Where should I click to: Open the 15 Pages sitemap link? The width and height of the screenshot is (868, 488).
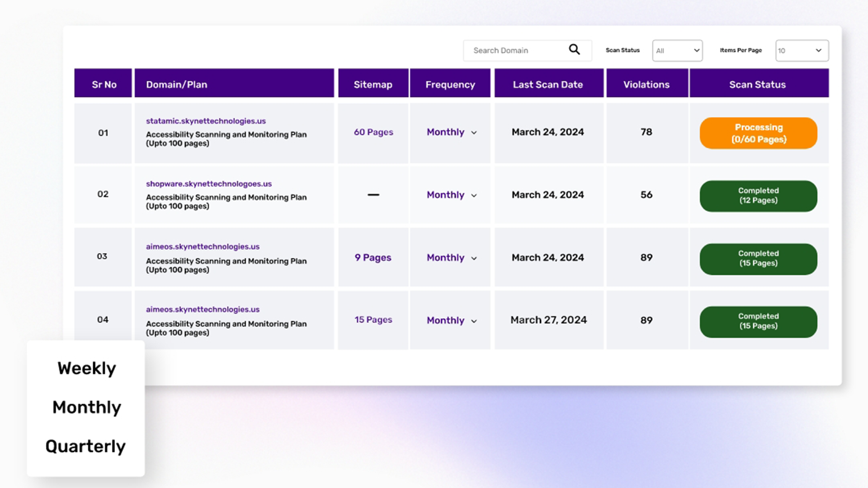(x=373, y=320)
